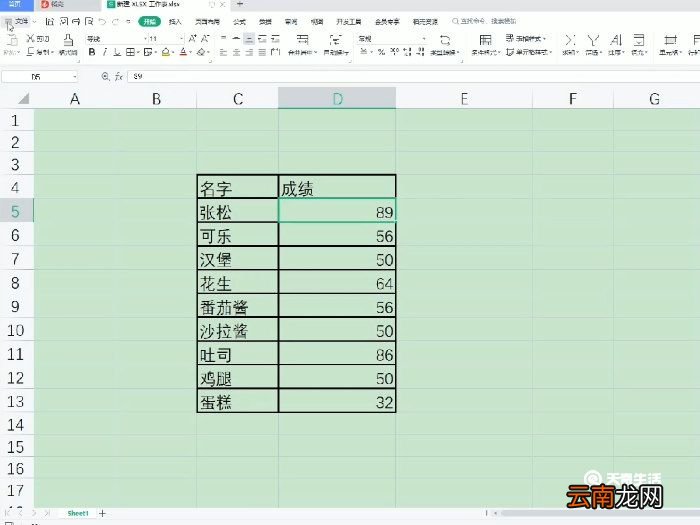Viewport: 700px width, 525px height.
Task: Click the magnifier icon beside fx
Action: (105, 77)
